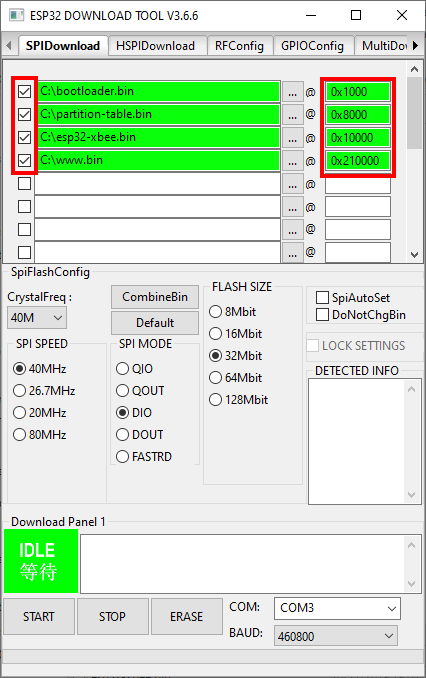Click the 0x10000 address field
426x678 pixels.
click(358, 138)
